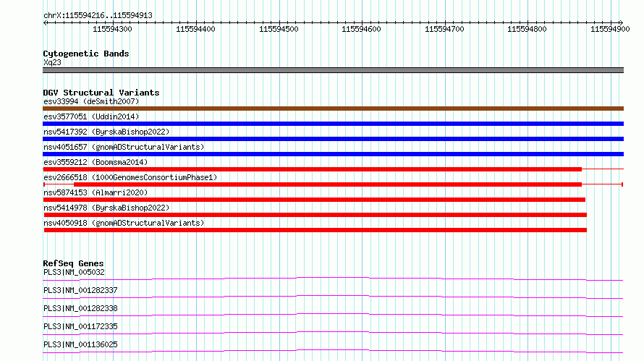Select the Cytogenetic Bands track title
The image size is (644, 361).
[x=86, y=54]
